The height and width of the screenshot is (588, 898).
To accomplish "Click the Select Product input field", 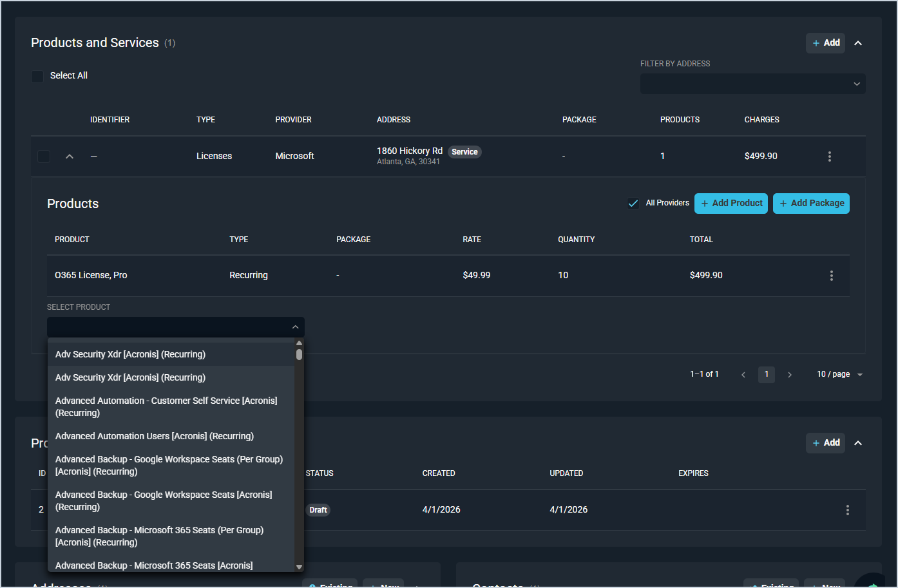I will pyautogui.click(x=169, y=327).
